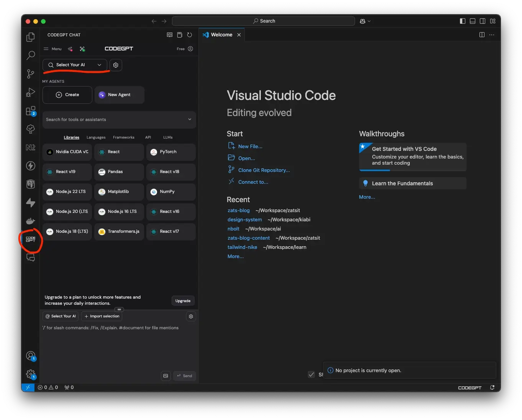Expand Search for tools or assistants dropdown

click(x=119, y=120)
